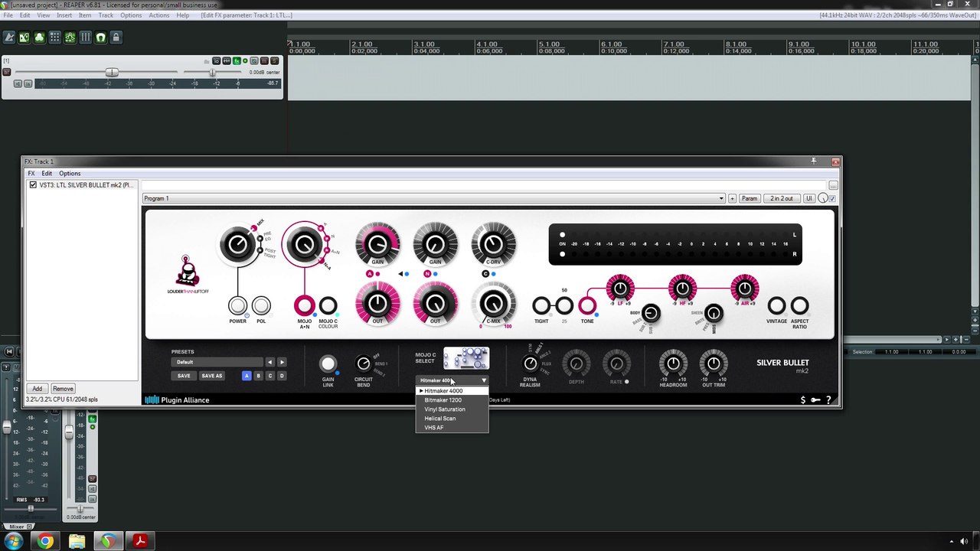Screen dimensions: 980x551
Task: Choose Hitmaker 4000 option in list
Action: 452,391
